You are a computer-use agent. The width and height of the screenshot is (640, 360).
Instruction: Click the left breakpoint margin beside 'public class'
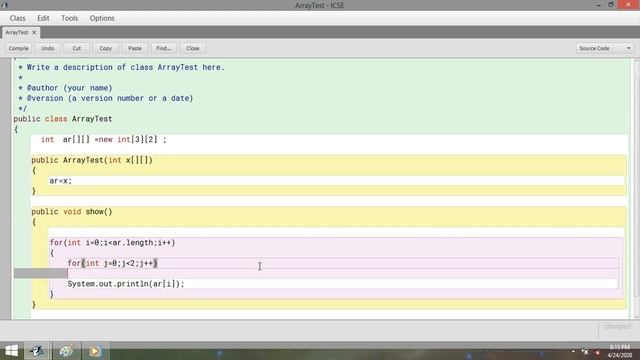(6, 119)
